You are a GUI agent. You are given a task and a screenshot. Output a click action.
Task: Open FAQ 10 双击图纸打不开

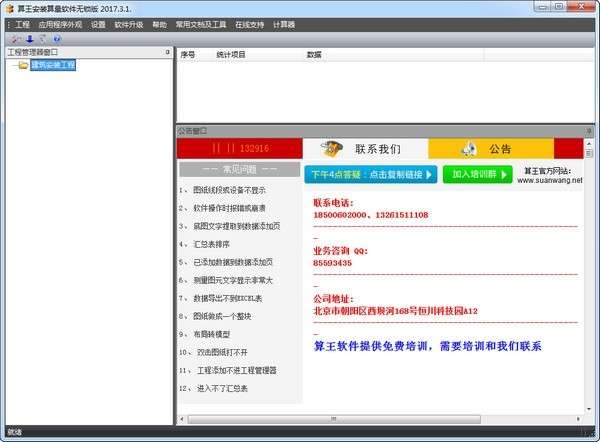click(214, 352)
